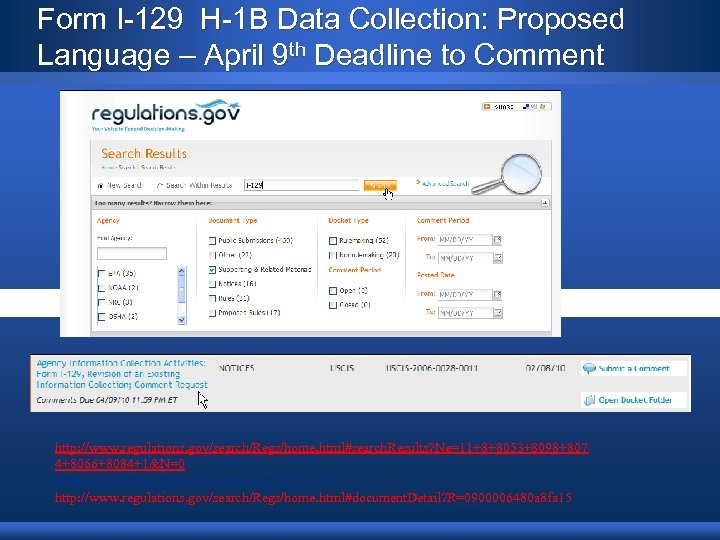Click Posted Date To date field
This screenshot has height=540, width=720.
tap(465, 313)
